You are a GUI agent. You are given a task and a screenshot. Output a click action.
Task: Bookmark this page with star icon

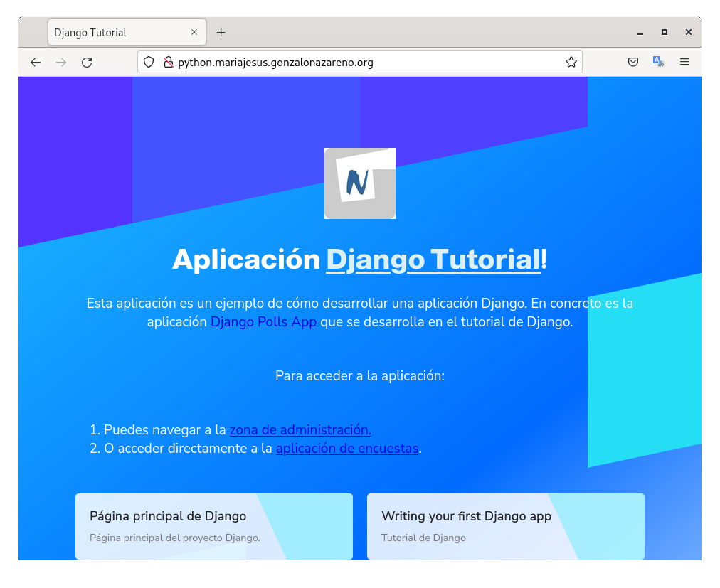pos(571,63)
